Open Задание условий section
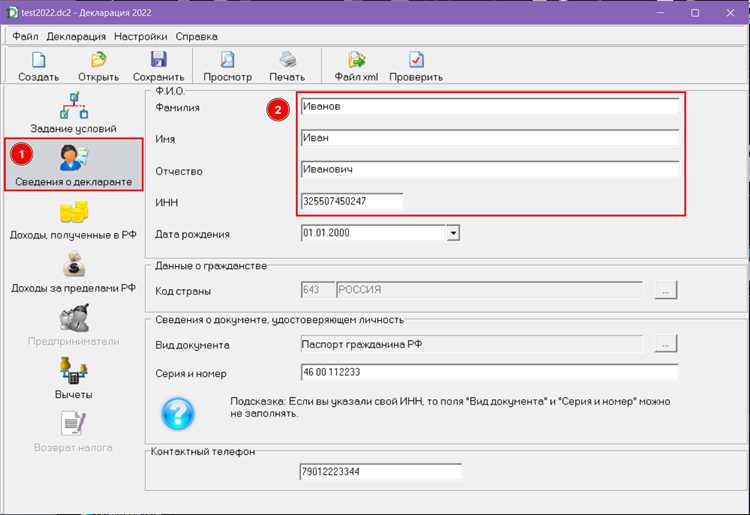Image resolution: width=750 pixels, height=515 pixels. click(74, 113)
